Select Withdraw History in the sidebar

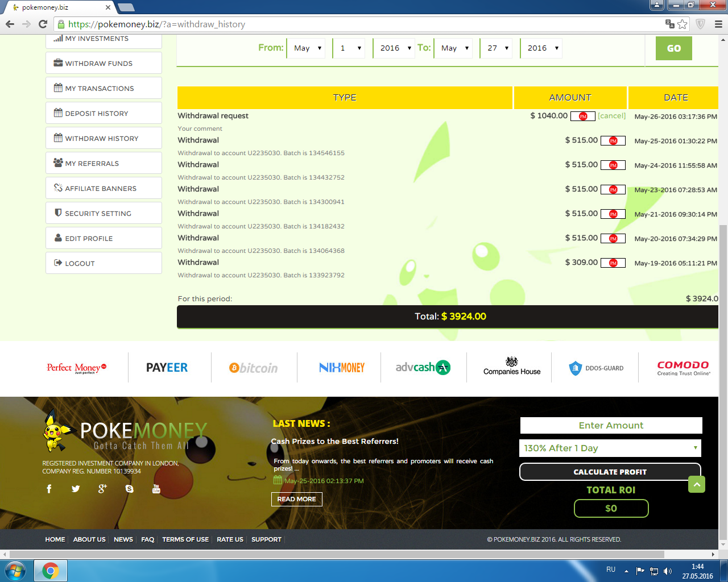click(x=104, y=138)
